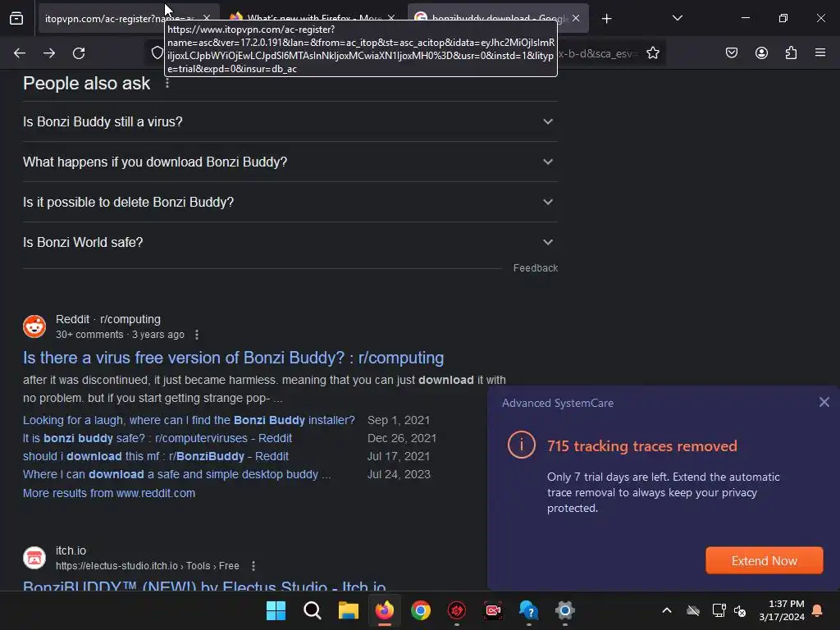Screen dimensions: 840x630
Task: Open Firefox account menu
Action: click(761, 52)
